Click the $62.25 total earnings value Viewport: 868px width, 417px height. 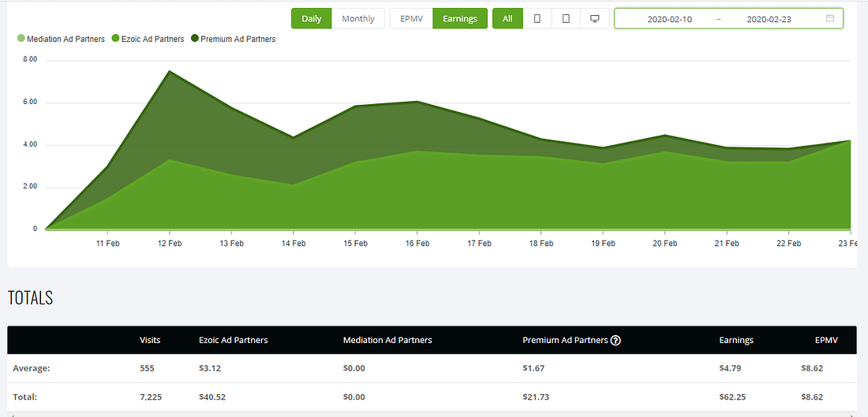pos(733,397)
